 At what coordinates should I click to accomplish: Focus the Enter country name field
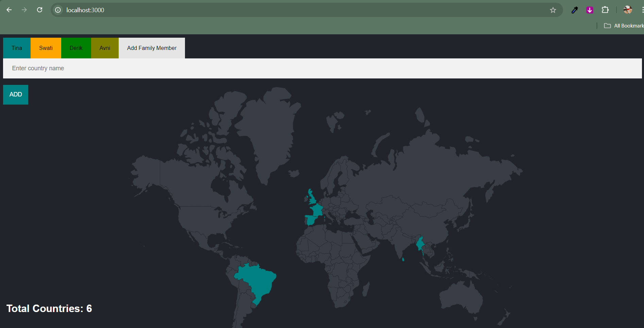pos(322,68)
